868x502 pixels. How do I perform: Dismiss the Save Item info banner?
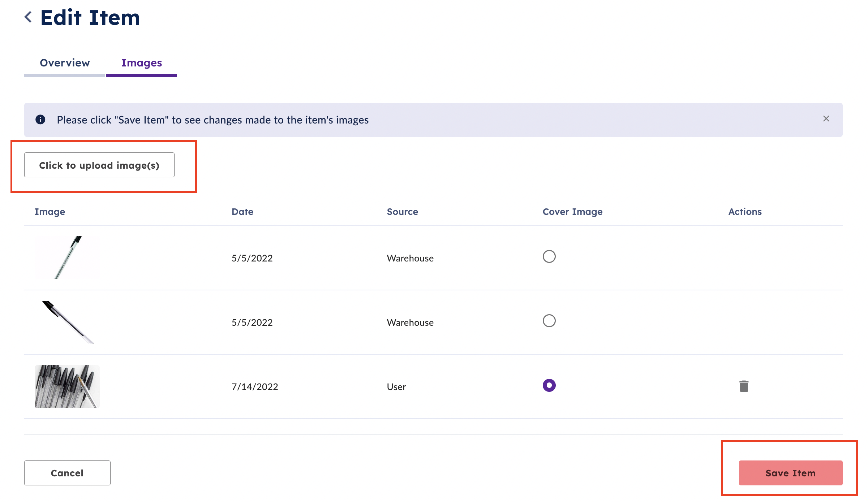point(826,119)
